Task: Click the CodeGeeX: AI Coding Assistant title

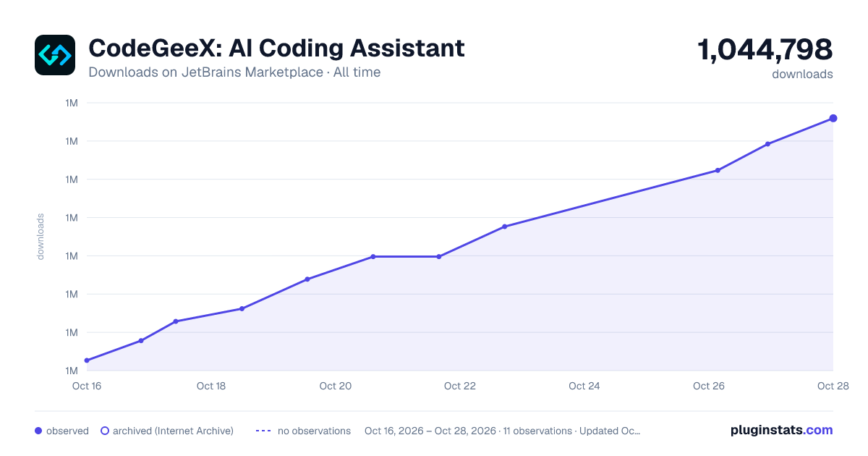Action: coord(276,48)
